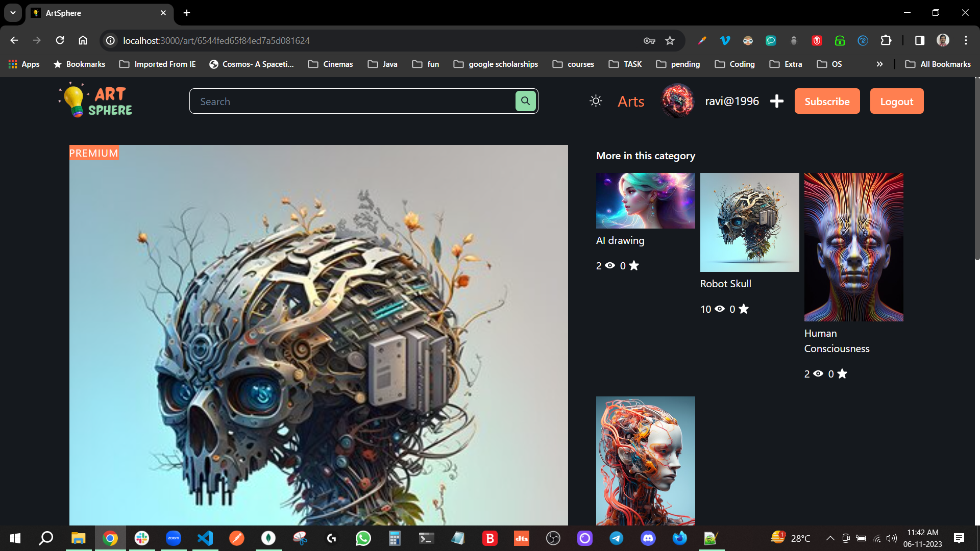Open the Arts navigation link
The image size is (980, 551).
(631, 101)
